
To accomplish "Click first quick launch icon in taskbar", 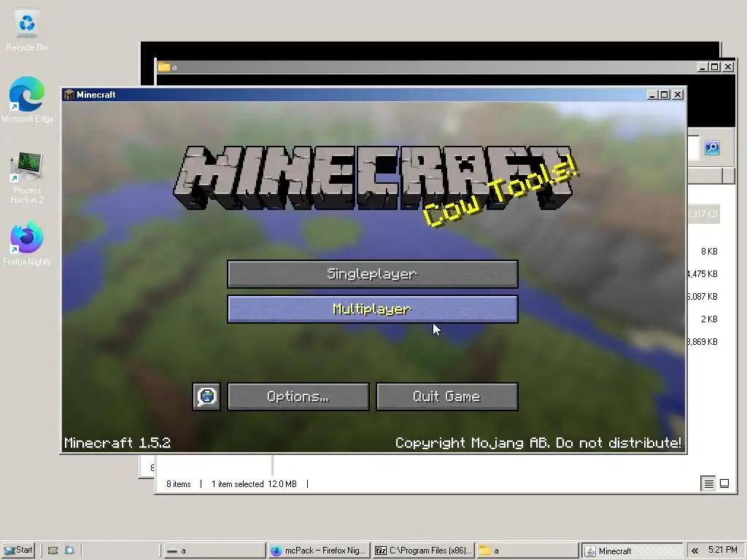I will click(53, 551).
